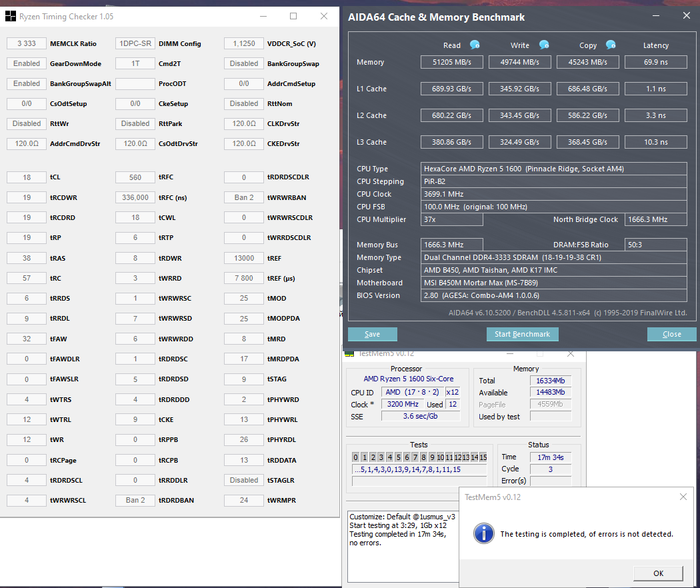Select the tREF value field 13000

point(244,258)
